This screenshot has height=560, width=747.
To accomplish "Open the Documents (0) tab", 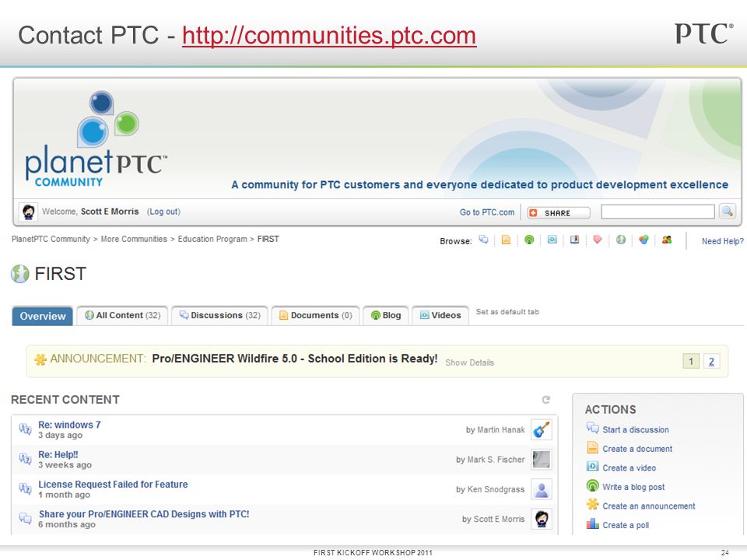I will pyautogui.click(x=315, y=315).
